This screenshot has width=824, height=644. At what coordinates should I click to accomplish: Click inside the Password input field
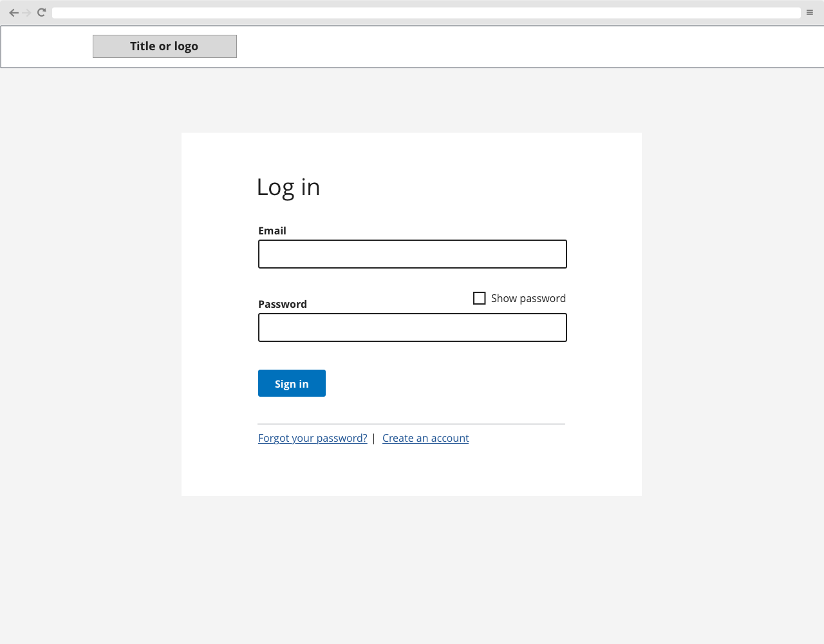412,327
